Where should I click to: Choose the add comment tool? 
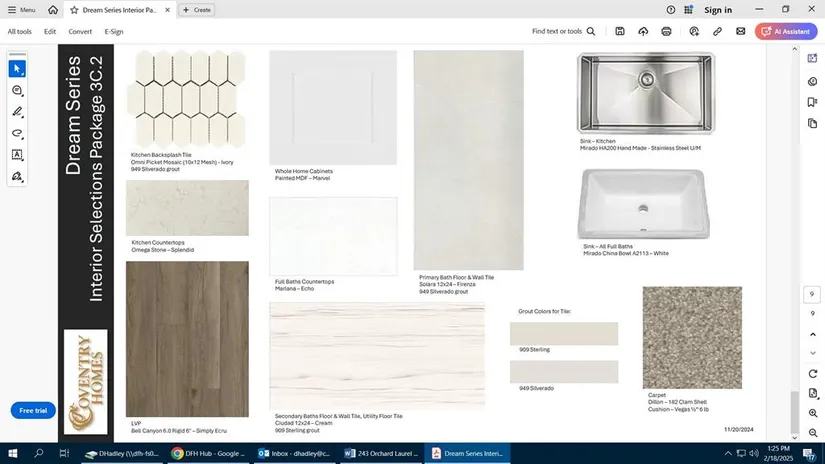tap(17, 91)
